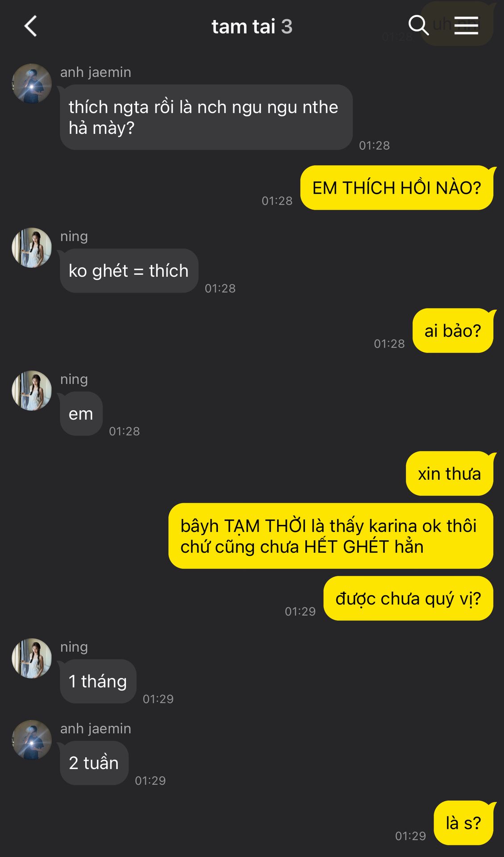Tap the '2 tuần' message bubble
The image size is (504, 857).
94,763
